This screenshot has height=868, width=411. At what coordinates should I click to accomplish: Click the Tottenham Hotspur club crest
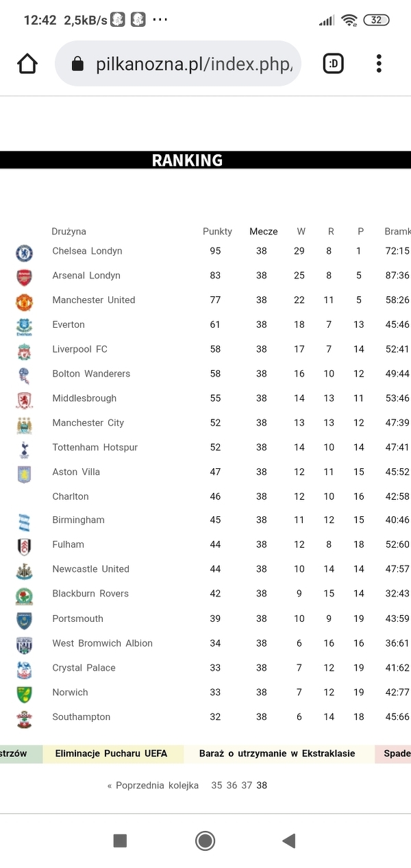(x=24, y=449)
